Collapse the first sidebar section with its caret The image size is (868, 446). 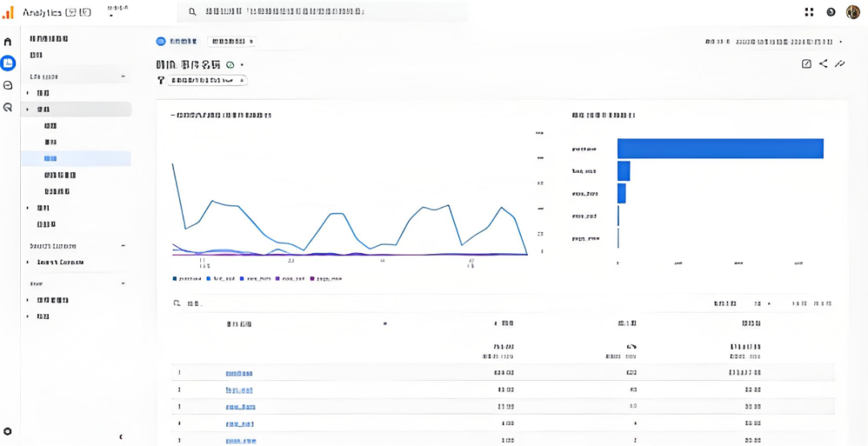[123, 76]
